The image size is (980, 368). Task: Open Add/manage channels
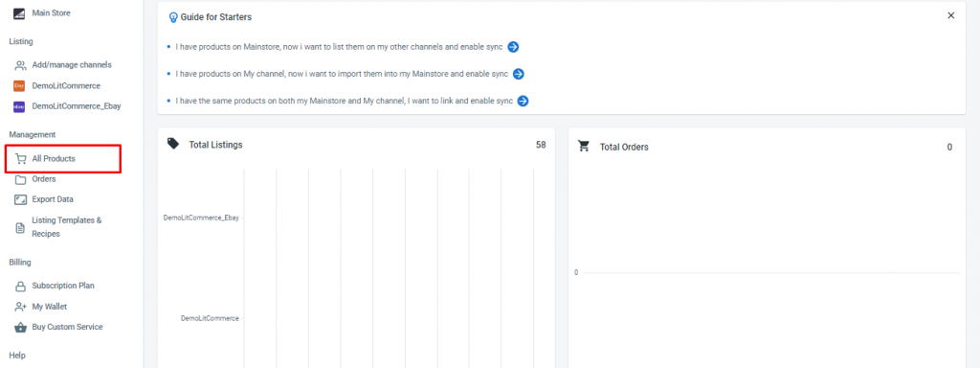point(72,64)
